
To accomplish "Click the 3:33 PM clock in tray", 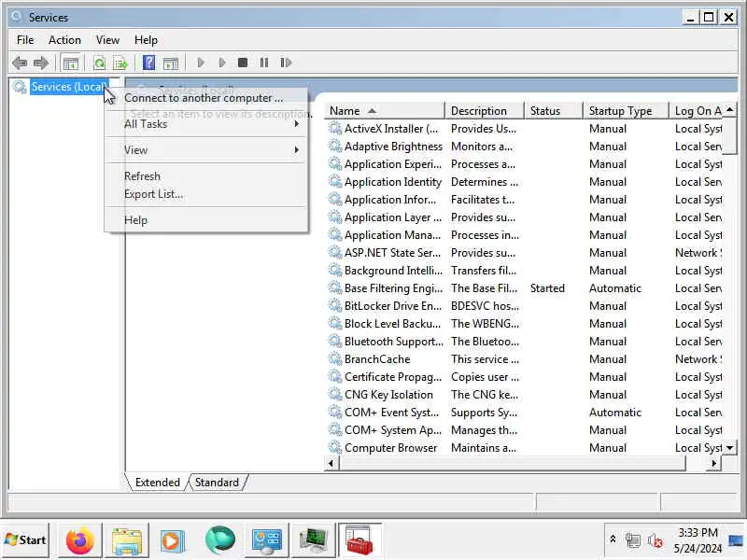I will coord(698,532).
